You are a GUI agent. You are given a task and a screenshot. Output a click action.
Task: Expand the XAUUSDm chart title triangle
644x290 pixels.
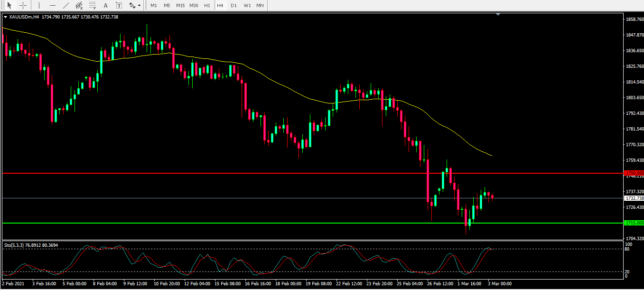pyautogui.click(x=5, y=17)
